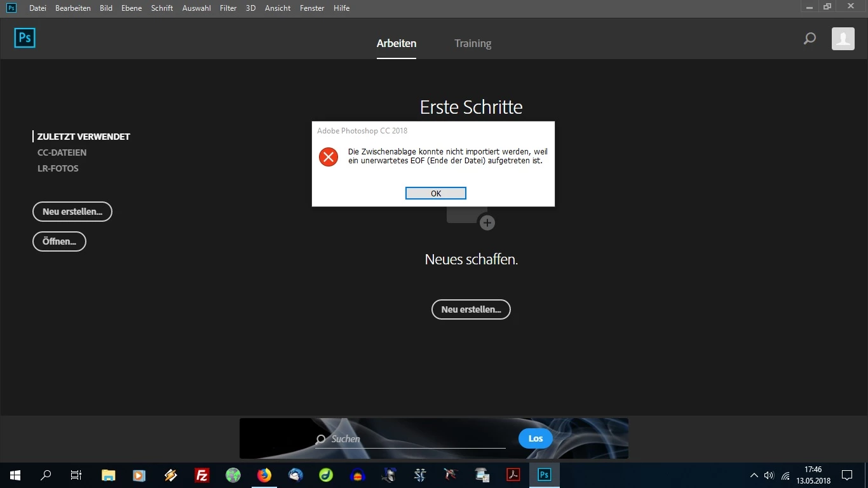Click OK in the Photoshop error dialog
The width and height of the screenshot is (868, 488).
click(436, 193)
